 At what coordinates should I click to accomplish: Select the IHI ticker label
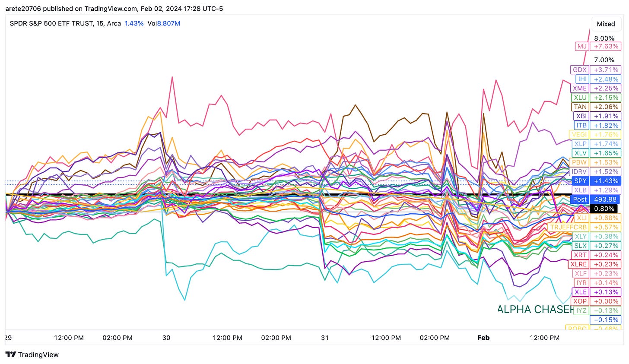[582, 79]
